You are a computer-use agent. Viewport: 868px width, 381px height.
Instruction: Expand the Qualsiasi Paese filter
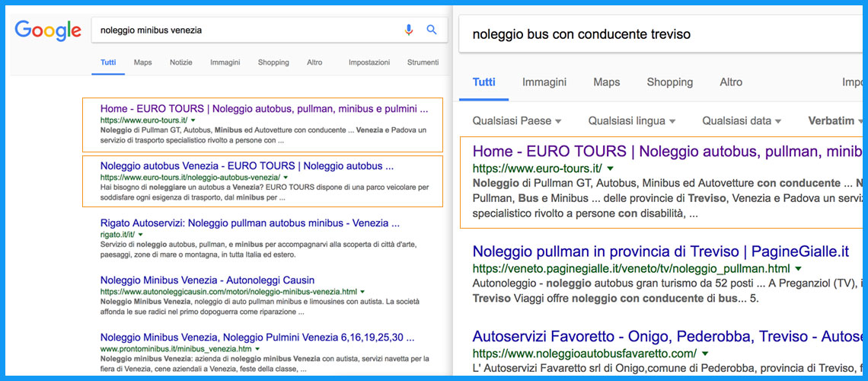[x=517, y=120]
